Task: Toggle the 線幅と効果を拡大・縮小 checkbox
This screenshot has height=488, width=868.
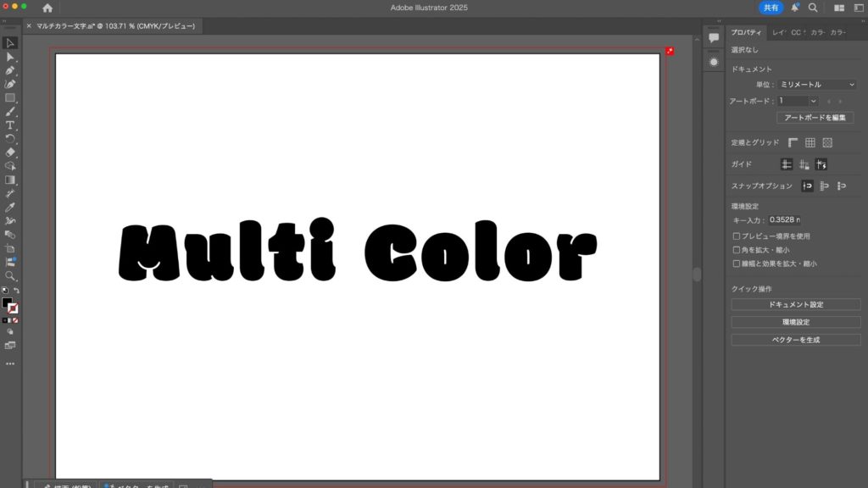Action: coord(735,263)
